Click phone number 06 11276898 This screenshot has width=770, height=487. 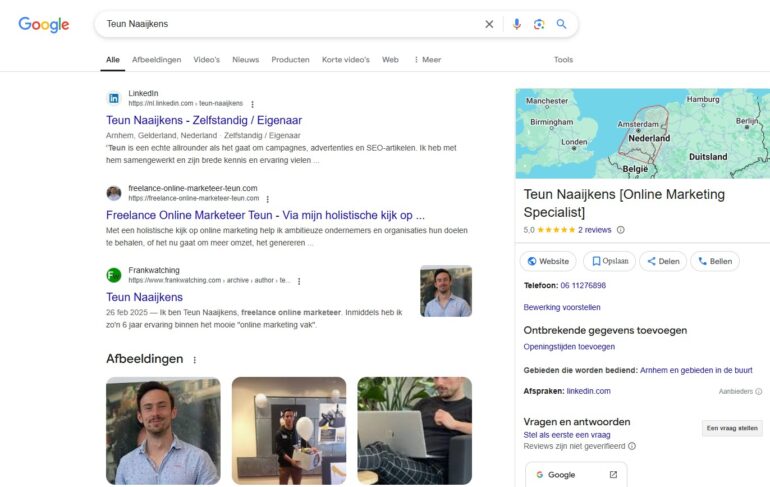pos(583,285)
